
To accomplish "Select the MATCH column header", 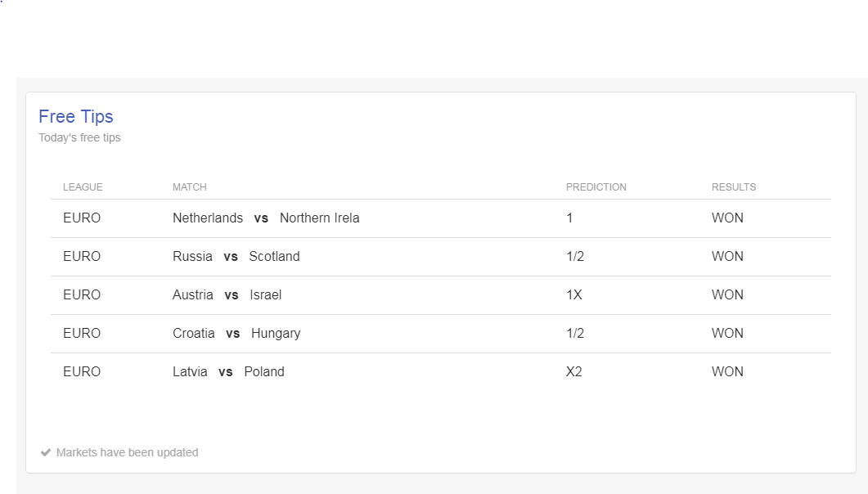I will (x=189, y=187).
